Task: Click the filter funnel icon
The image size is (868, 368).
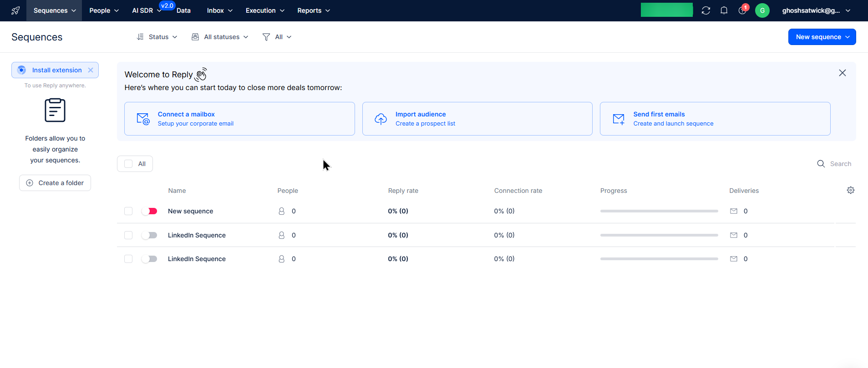Action: pyautogui.click(x=266, y=37)
